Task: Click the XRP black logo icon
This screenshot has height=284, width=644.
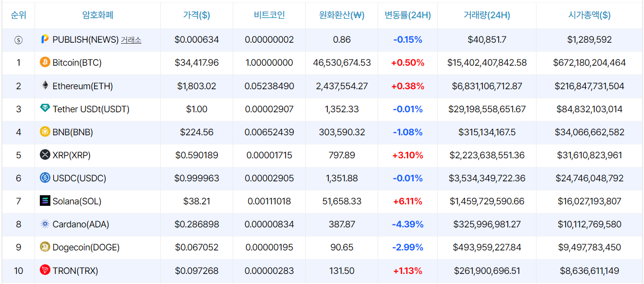Action: (45, 155)
